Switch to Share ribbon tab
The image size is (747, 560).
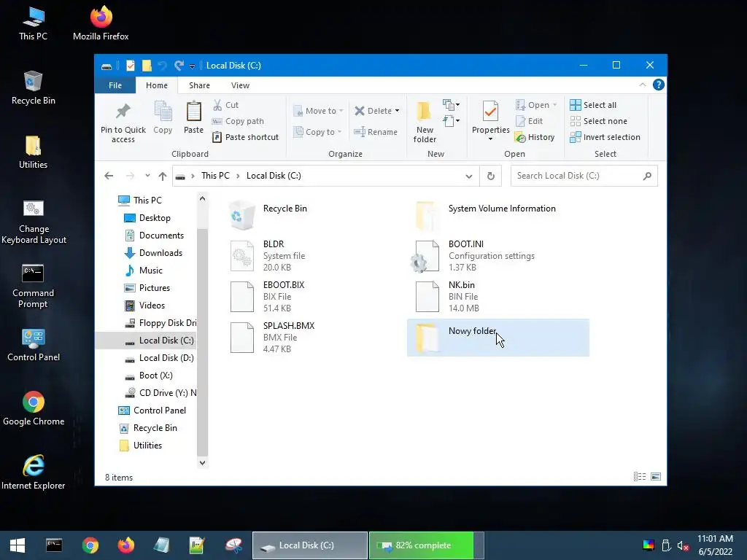click(x=199, y=85)
